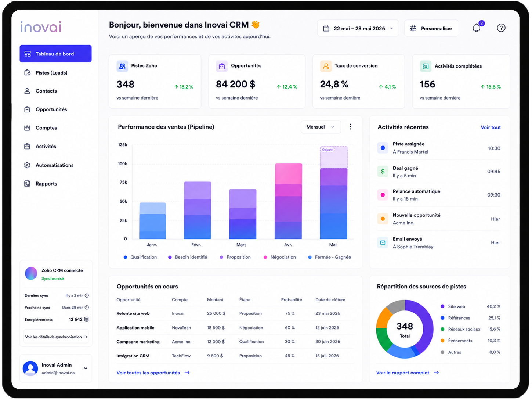The height and width of the screenshot is (399, 532).
Task: Click the Deal gagné dollar icon
Action: (x=383, y=171)
